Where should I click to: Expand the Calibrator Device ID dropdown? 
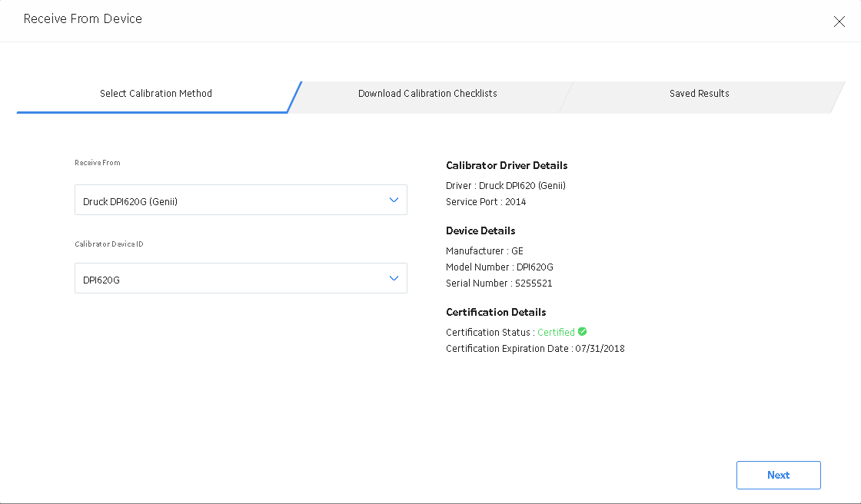click(241, 278)
